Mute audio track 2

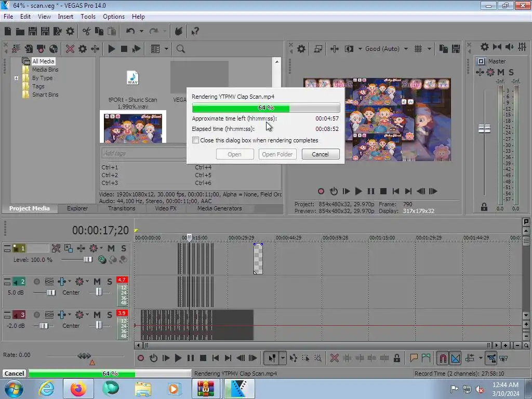coord(97,282)
